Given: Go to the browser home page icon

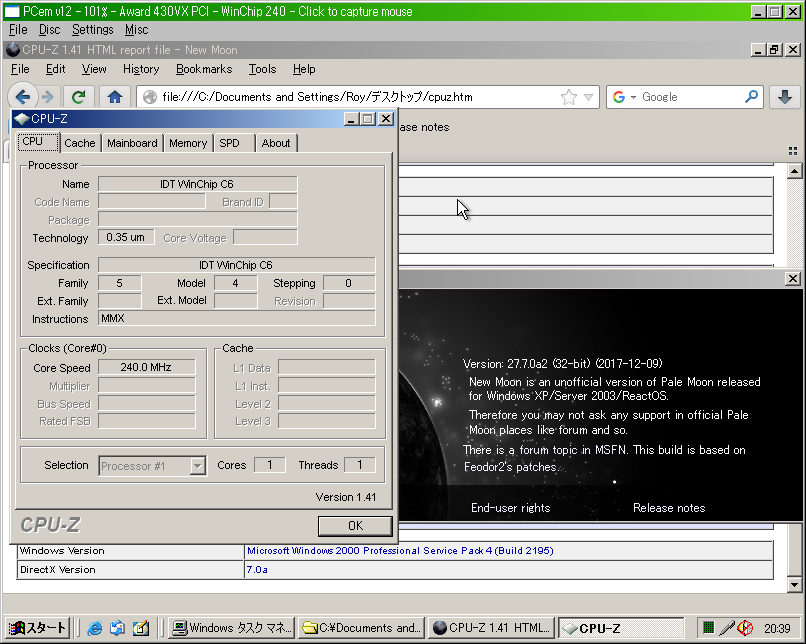Looking at the screenshot, I should [115, 97].
